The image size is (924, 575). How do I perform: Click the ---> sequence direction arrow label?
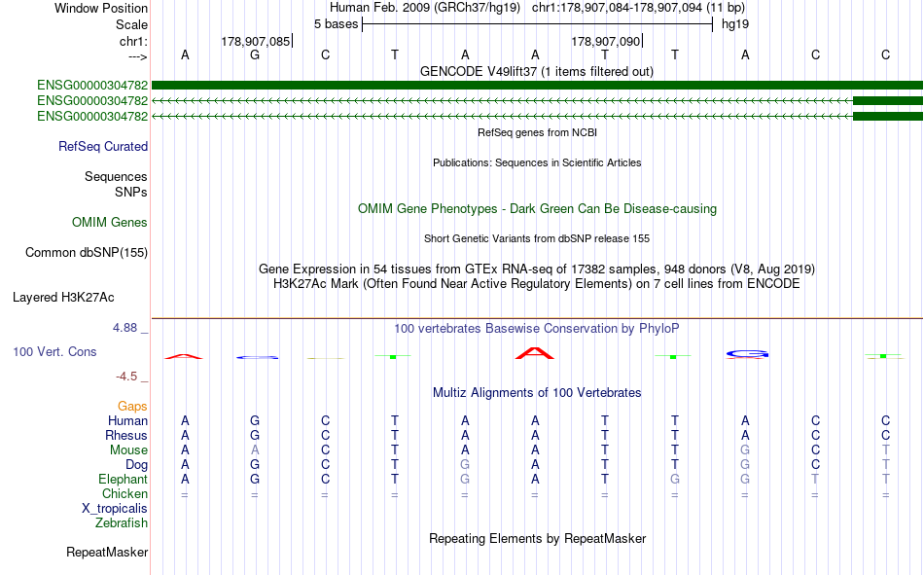point(137,56)
